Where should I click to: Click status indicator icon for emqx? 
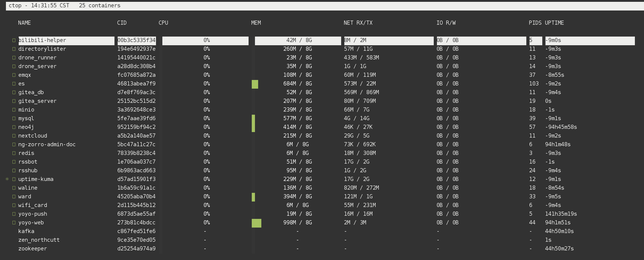(x=14, y=75)
